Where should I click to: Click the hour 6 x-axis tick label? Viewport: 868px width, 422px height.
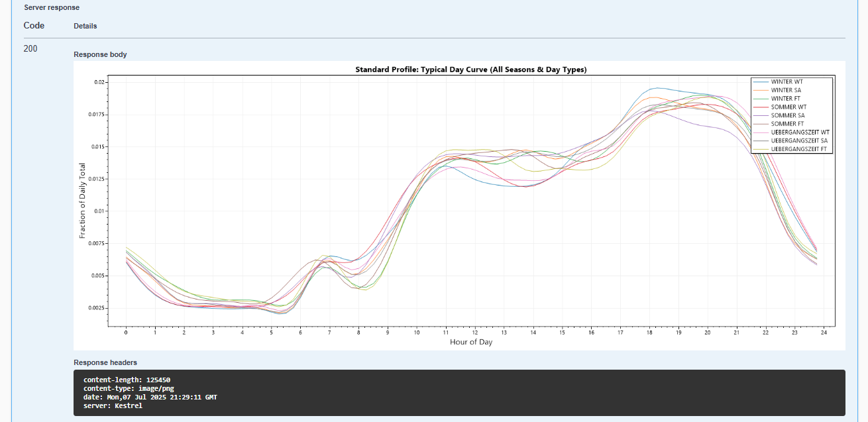pos(300,332)
